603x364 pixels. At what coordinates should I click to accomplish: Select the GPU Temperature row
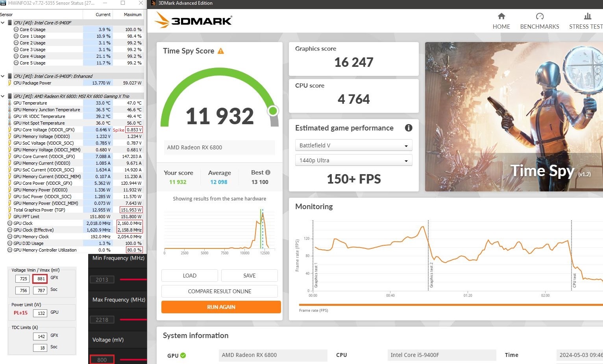click(x=72, y=103)
